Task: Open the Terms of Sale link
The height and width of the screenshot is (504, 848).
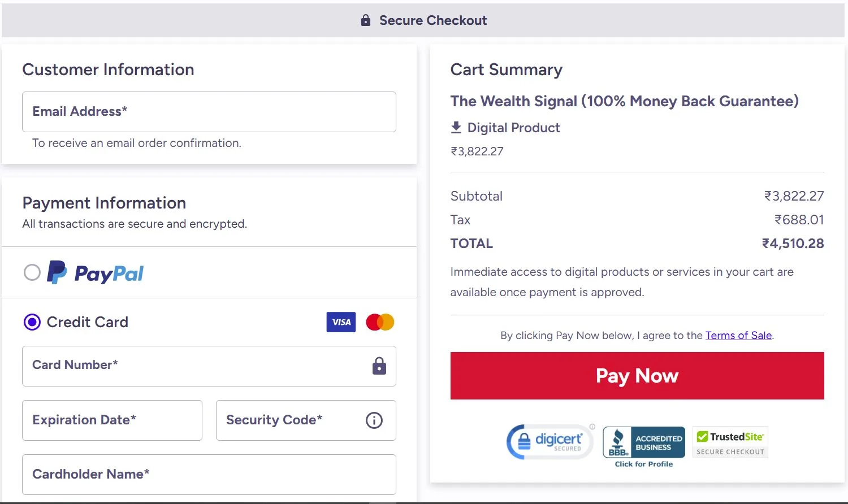Action: pos(738,335)
